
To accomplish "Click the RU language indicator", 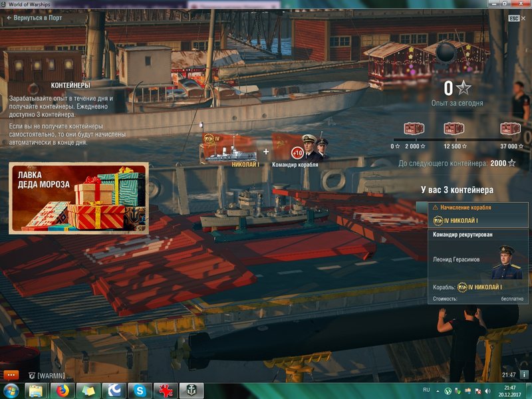I will [426, 390].
